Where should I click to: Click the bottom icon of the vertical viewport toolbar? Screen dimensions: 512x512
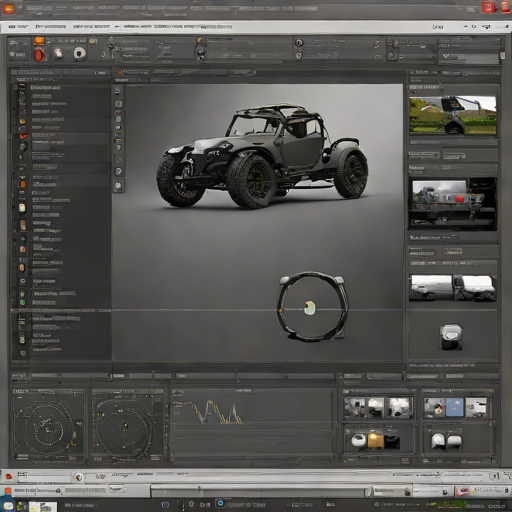point(118,186)
